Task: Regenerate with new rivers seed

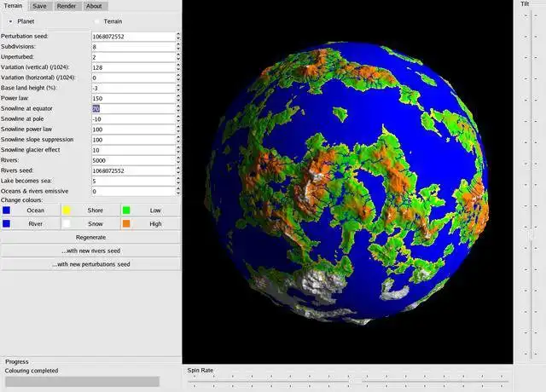Action: [90, 251]
